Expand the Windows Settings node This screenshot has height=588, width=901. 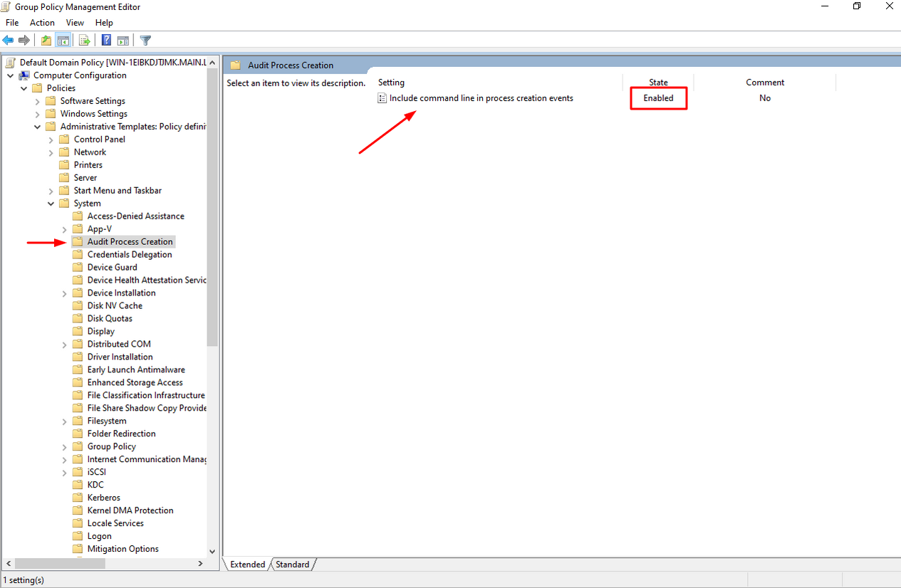(38, 114)
